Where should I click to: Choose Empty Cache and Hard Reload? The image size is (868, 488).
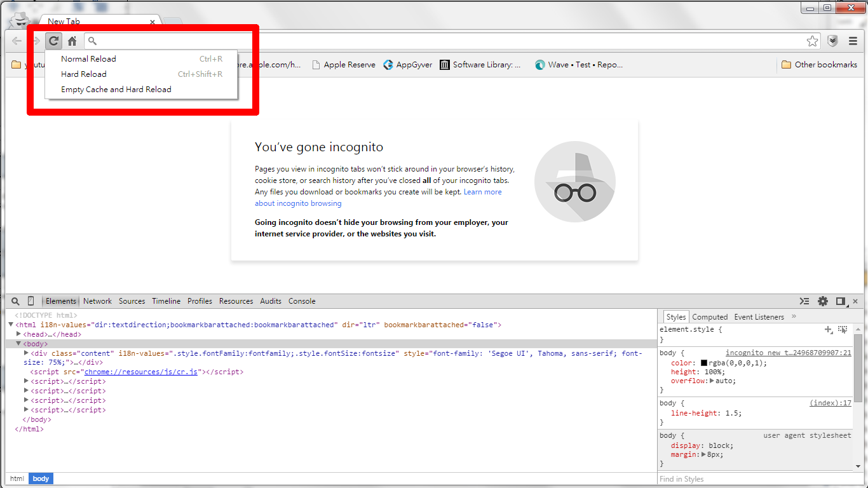(x=141, y=90)
